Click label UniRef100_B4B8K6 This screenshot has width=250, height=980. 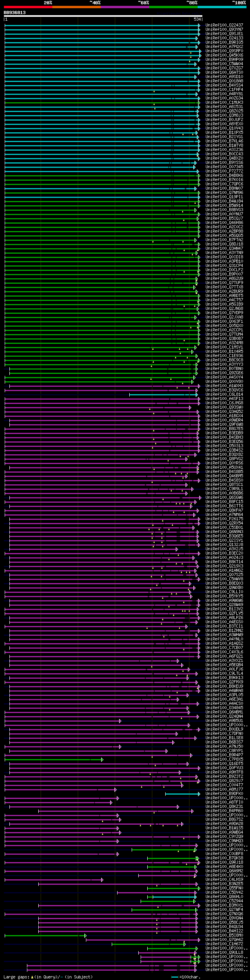point(224,176)
